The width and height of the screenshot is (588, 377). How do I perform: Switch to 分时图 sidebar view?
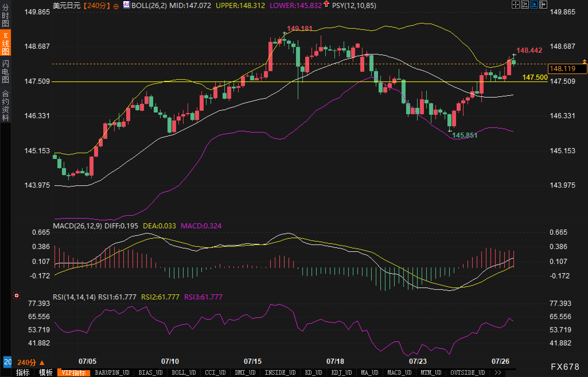click(5, 15)
